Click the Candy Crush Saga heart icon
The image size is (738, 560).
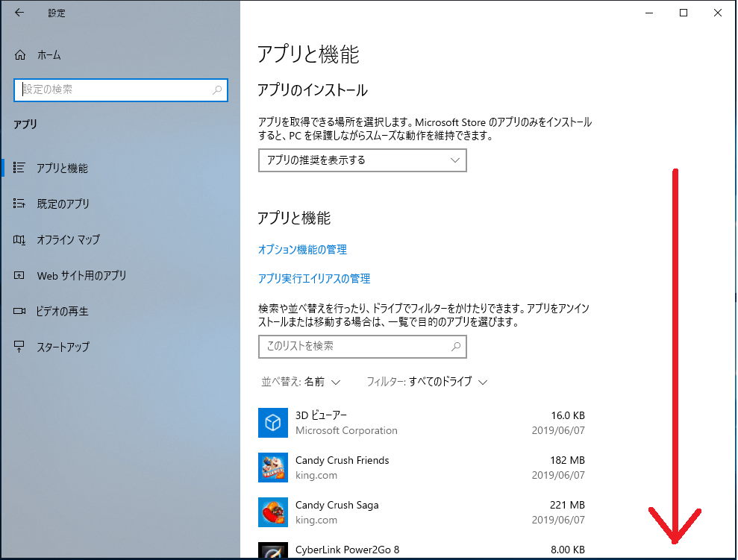[273, 512]
